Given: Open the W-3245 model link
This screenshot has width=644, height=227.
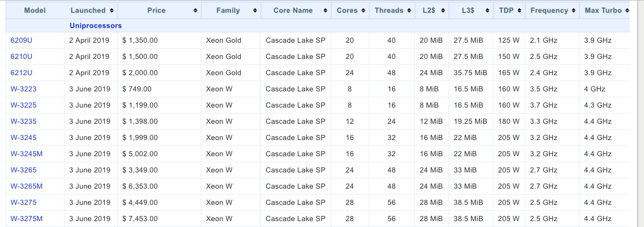Looking at the screenshot, I should (x=24, y=138).
